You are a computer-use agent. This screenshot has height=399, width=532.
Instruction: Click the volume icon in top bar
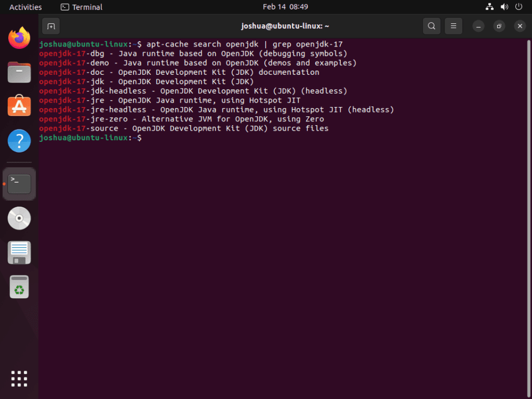pos(504,7)
